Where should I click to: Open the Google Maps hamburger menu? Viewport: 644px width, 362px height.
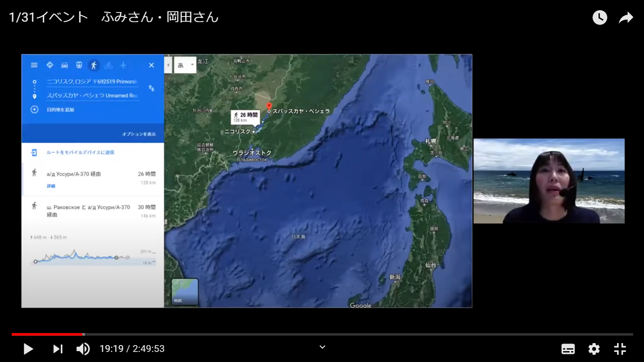coord(34,65)
